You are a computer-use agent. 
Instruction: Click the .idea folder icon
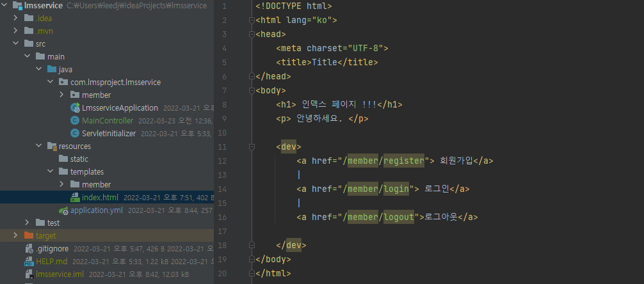(28, 18)
